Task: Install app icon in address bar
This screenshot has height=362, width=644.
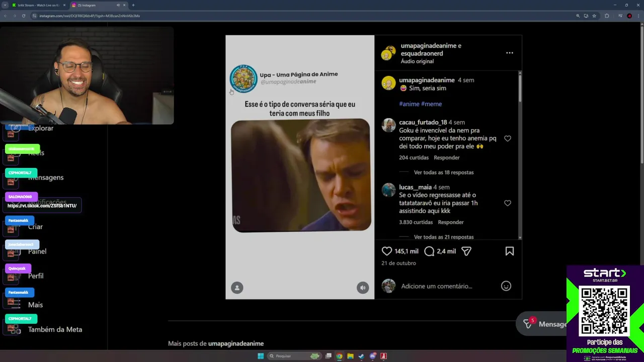Action: tap(586, 16)
